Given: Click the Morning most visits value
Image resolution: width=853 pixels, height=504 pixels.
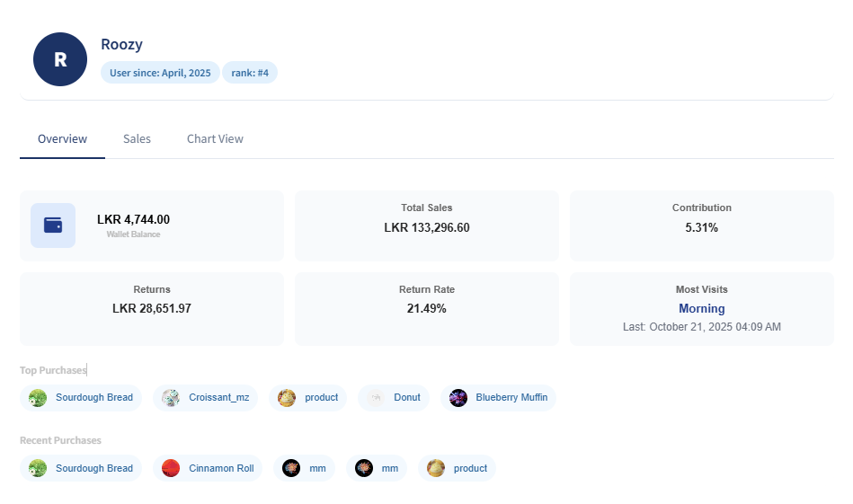Looking at the screenshot, I should [x=702, y=309].
